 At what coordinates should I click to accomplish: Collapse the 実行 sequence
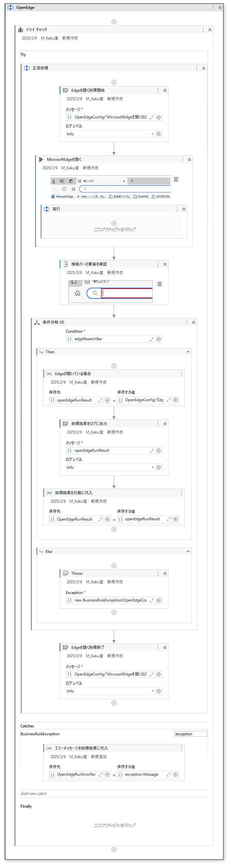pyautogui.click(x=184, y=209)
